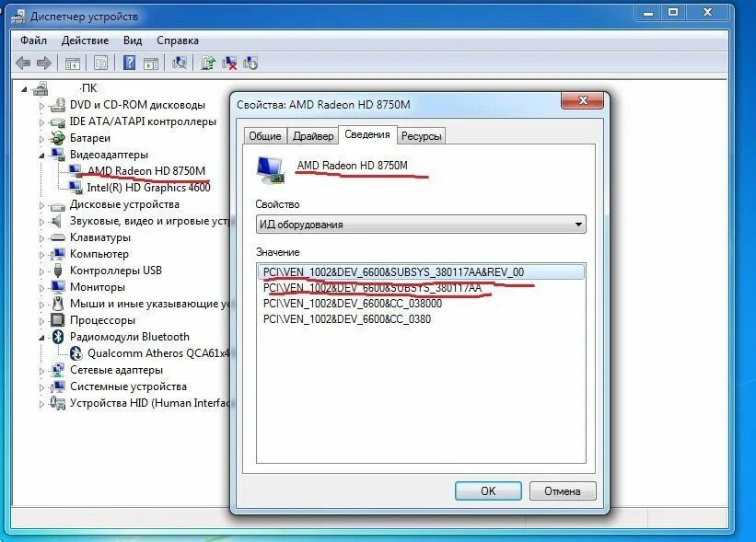The width and height of the screenshot is (756, 542).
Task: Select Устройства HID tree entry
Action: coord(150,403)
